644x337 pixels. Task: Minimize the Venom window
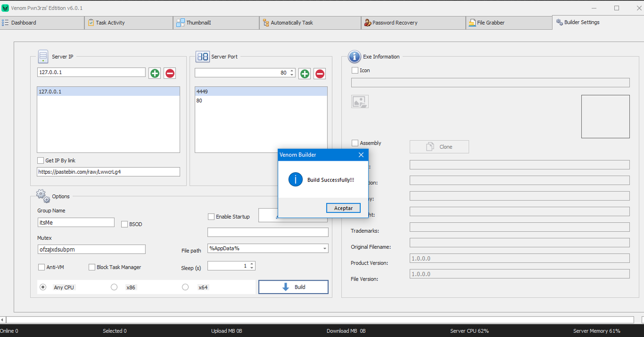pos(593,8)
